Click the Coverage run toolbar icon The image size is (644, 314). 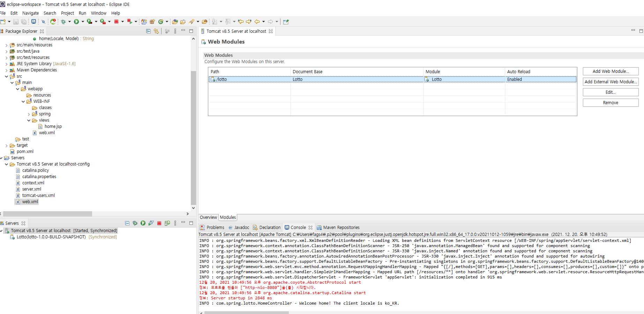click(90, 22)
